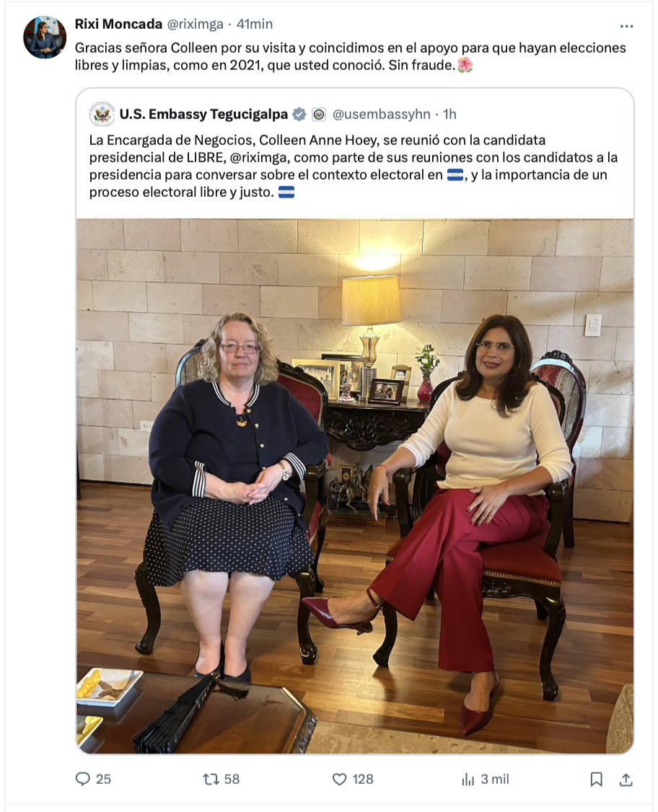
Task: Open the view analytics bar icon
Action: click(x=468, y=779)
